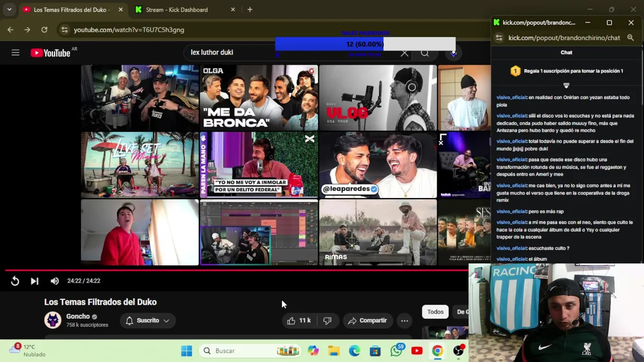This screenshot has width=644, height=362.
Task: Replay the finished video
Action: tap(15, 281)
